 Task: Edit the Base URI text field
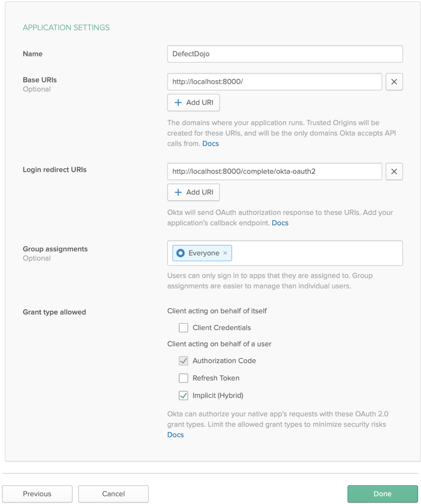click(274, 82)
